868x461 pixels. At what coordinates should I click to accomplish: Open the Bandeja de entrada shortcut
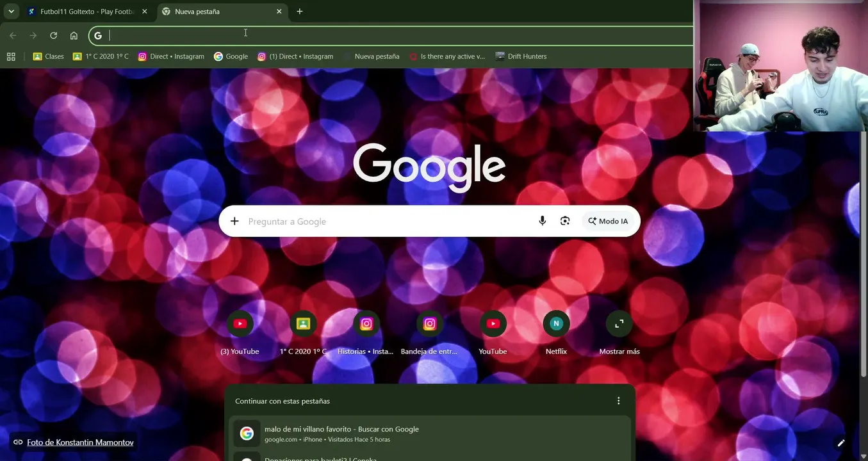429,333
